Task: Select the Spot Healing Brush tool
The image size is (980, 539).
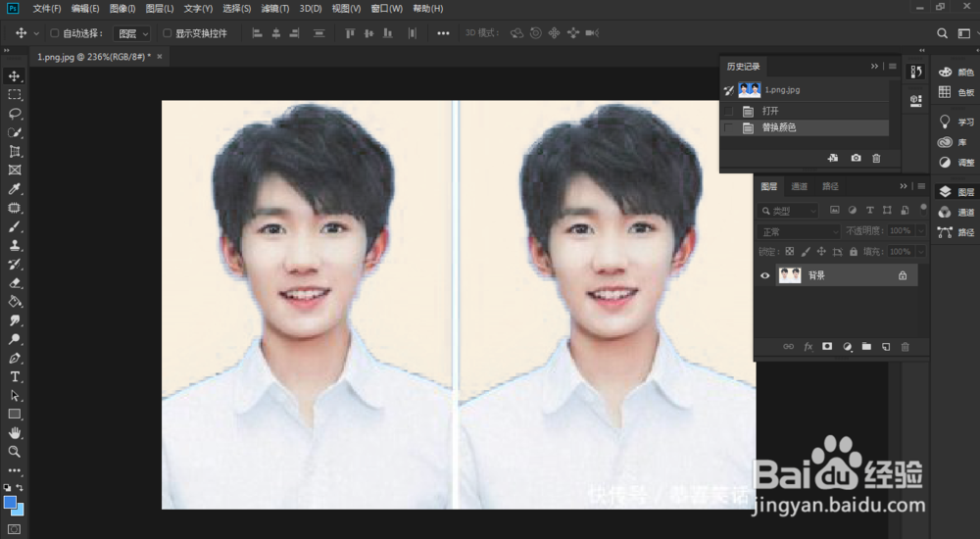Action: [15, 208]
